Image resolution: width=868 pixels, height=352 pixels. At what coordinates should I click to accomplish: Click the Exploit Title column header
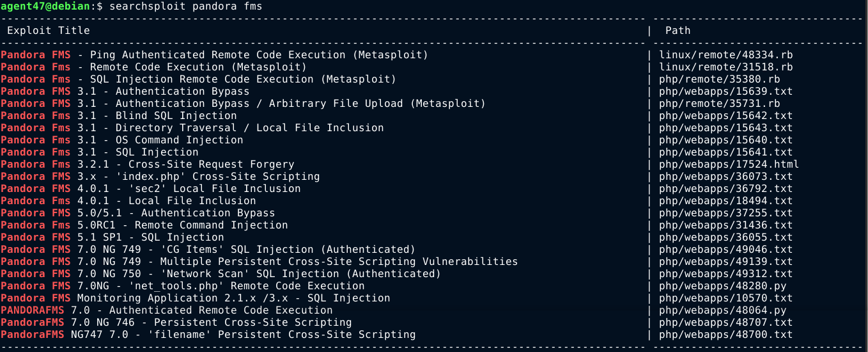[x=49, y=30]
